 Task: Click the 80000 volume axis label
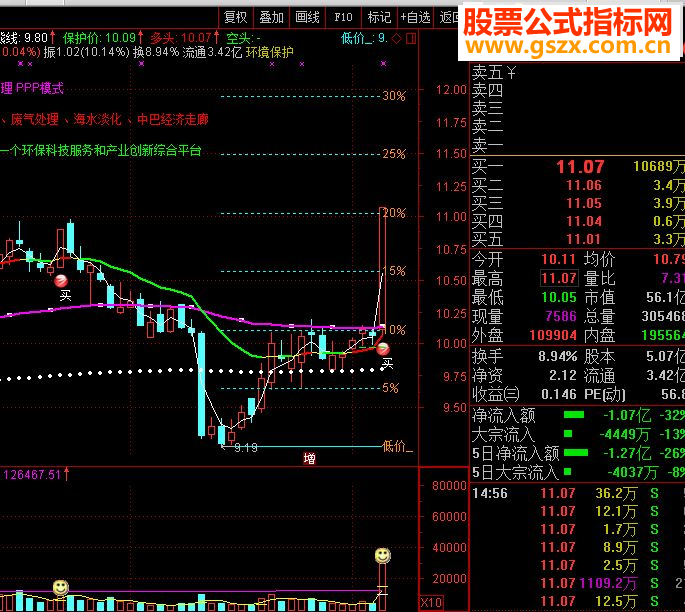[x=449, y=485]
